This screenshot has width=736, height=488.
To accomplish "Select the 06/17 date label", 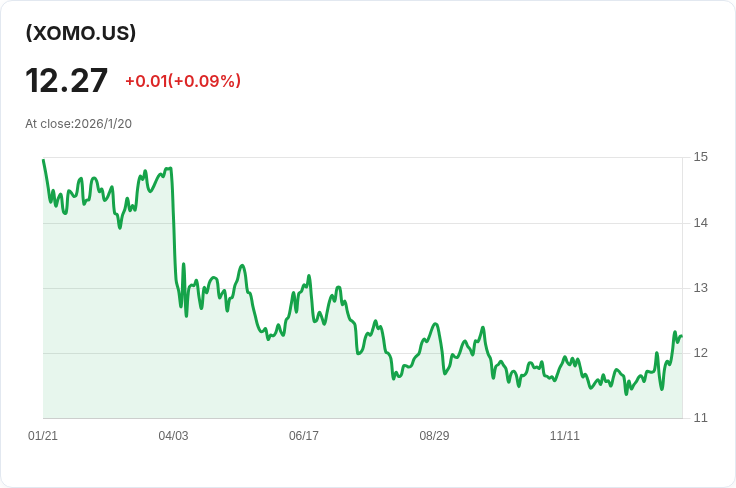I will coord(304,436).
